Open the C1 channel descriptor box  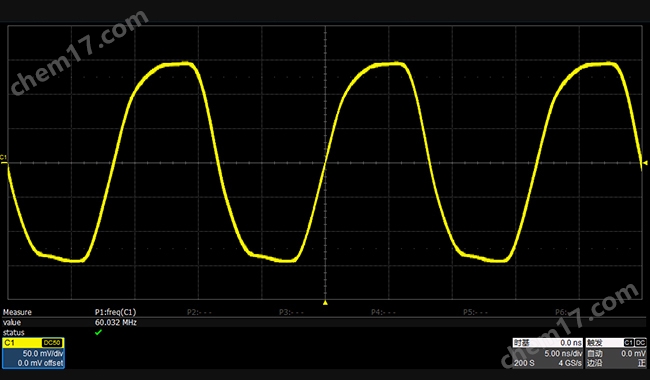(33, 353)
